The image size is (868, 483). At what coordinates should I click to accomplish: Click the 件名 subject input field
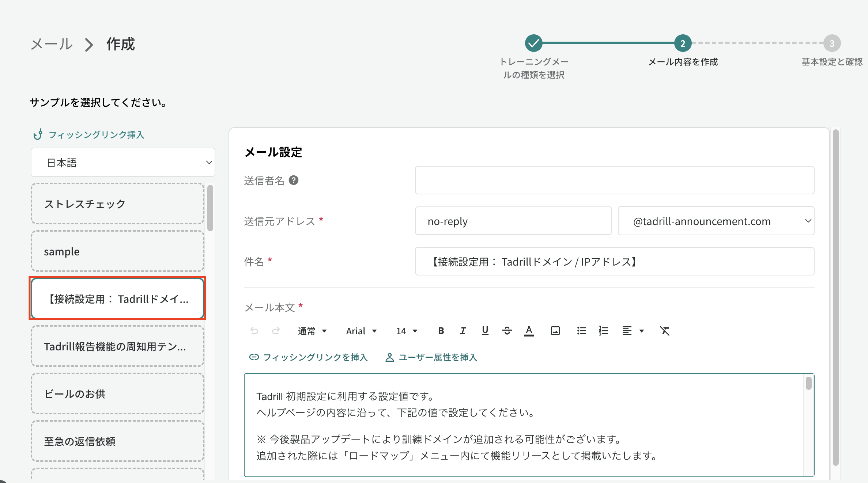click(614, 261)
